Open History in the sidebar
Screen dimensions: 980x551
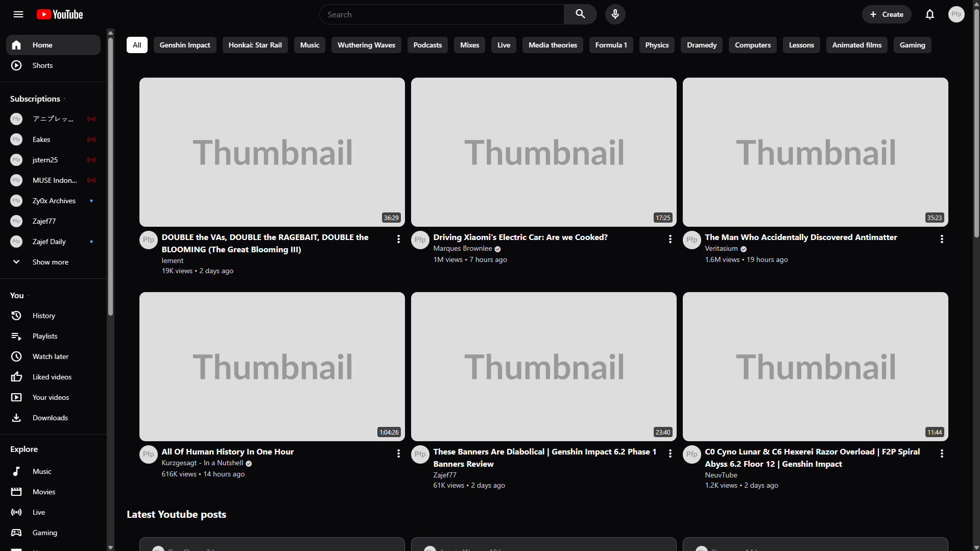point(53,316)
